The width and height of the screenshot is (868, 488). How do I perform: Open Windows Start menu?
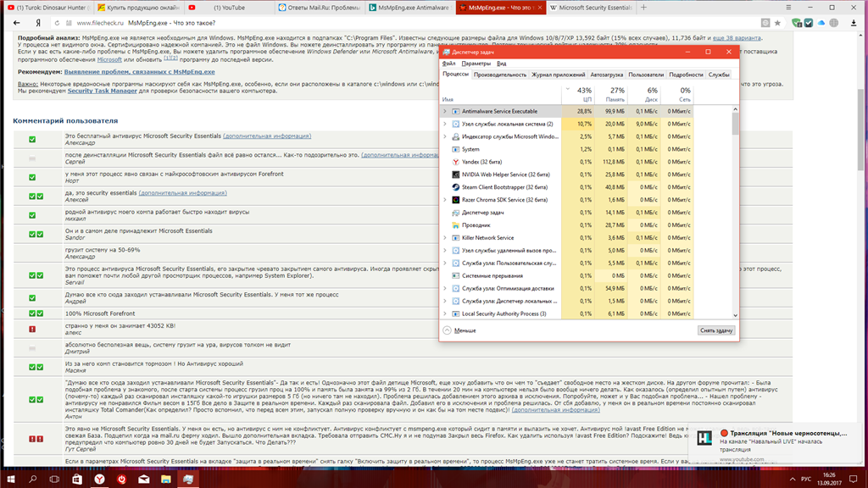tap(10, 480)
